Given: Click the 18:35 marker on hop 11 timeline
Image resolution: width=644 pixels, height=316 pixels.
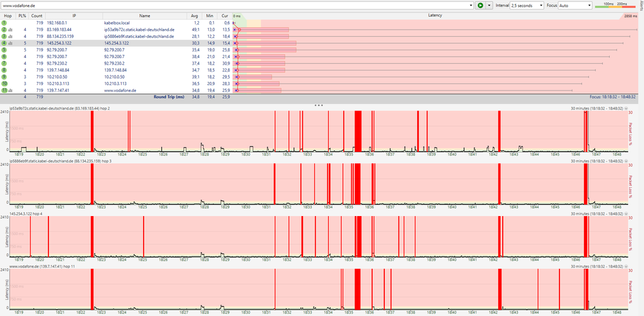Looking at the screenshot, I should point(349,313).
